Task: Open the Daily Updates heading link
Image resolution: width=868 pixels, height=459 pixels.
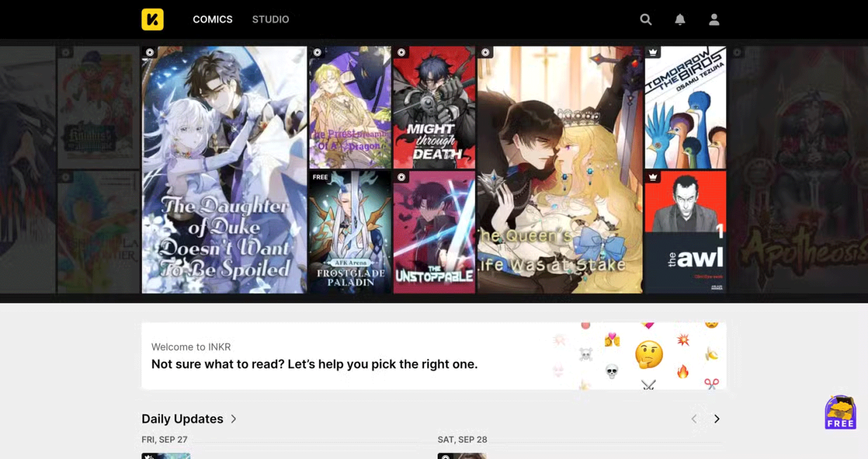Action: point(182,419)
